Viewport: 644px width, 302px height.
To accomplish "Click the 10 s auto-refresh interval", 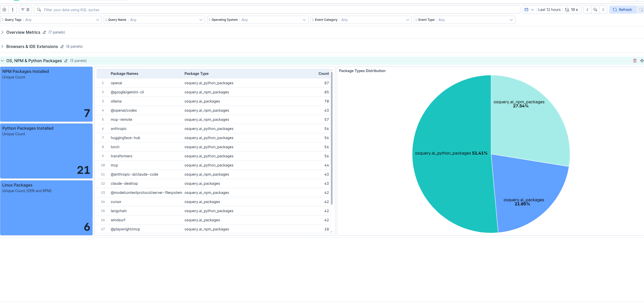I will 572,10.
